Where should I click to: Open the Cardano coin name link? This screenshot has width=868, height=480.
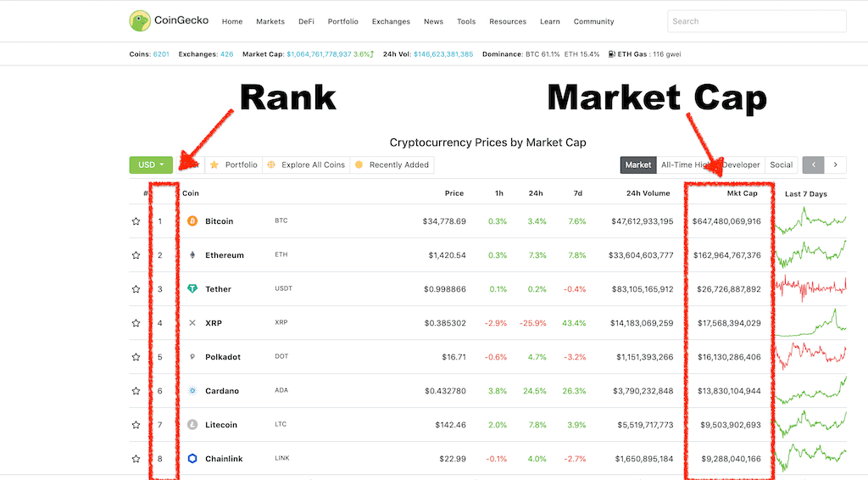coord(222,391)
